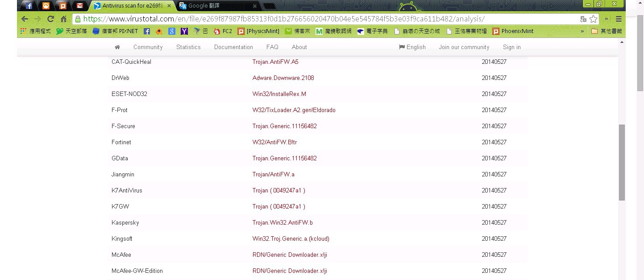
Task: Switch to the pinned Gmail tab
Action: pos(80,6)
